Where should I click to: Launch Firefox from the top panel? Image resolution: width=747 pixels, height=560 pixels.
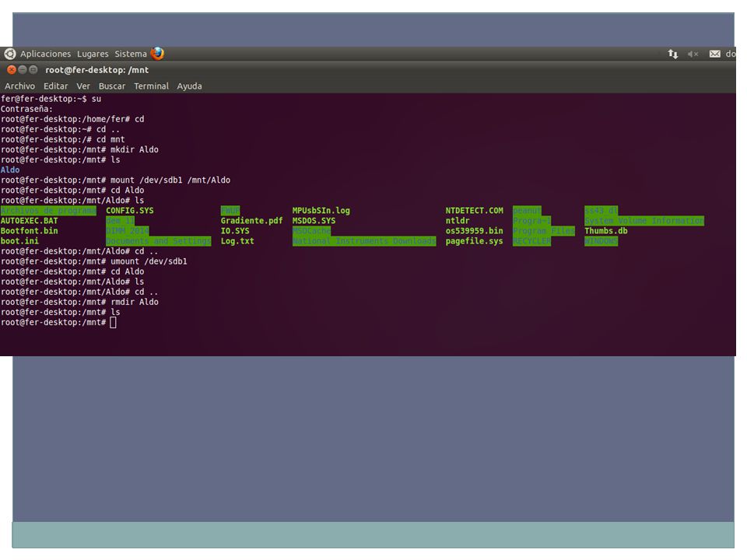(x=157, y=54)
